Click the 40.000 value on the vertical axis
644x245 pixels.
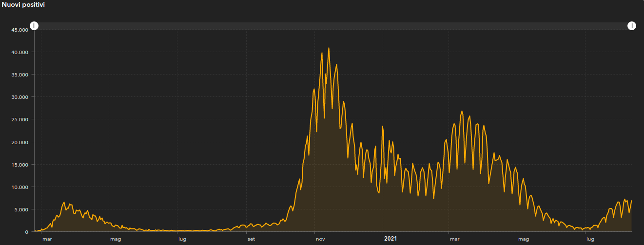pos(20,52)
